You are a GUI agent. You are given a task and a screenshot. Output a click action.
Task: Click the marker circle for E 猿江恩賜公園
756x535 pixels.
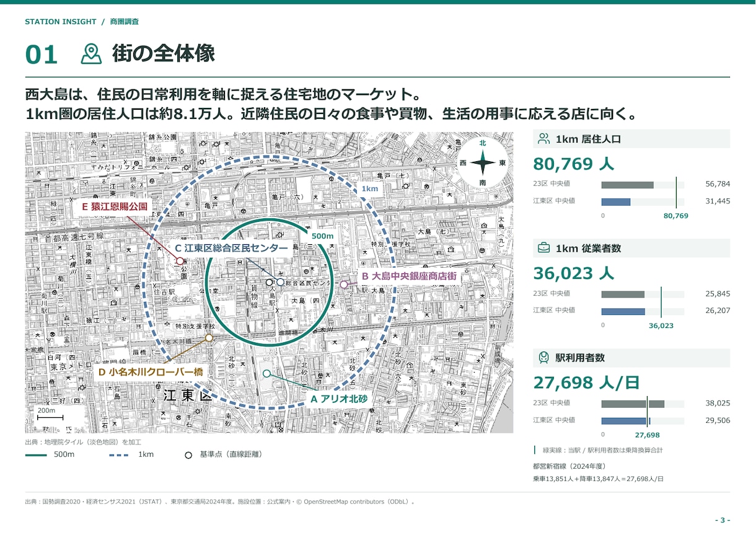point(181,261)
